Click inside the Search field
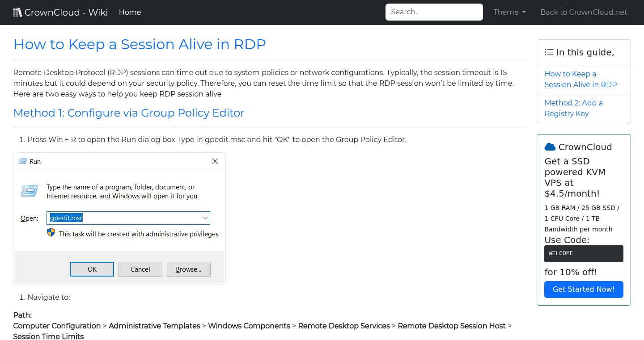This screenshot has height=340, width=644. [433, 12]
